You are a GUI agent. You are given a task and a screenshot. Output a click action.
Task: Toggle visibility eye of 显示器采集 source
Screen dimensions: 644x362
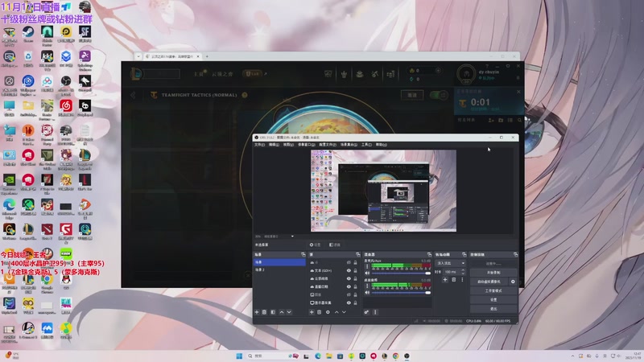[349, 303]
